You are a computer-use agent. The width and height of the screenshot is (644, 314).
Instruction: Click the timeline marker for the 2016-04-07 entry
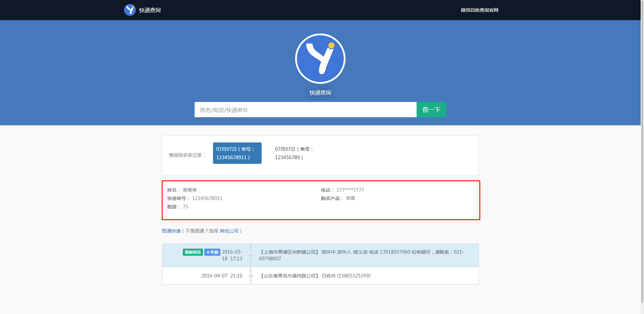click(x=251, y=276)
